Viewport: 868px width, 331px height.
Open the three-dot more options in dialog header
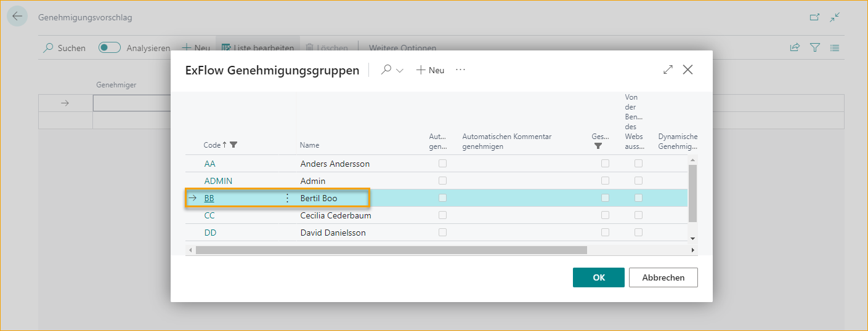click(x=460, y=70)
